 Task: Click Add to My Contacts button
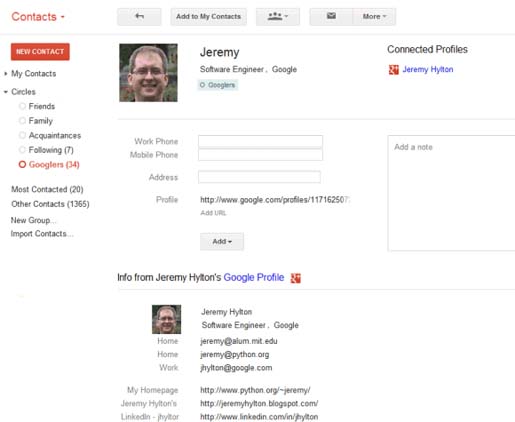(x=208, y=17)
